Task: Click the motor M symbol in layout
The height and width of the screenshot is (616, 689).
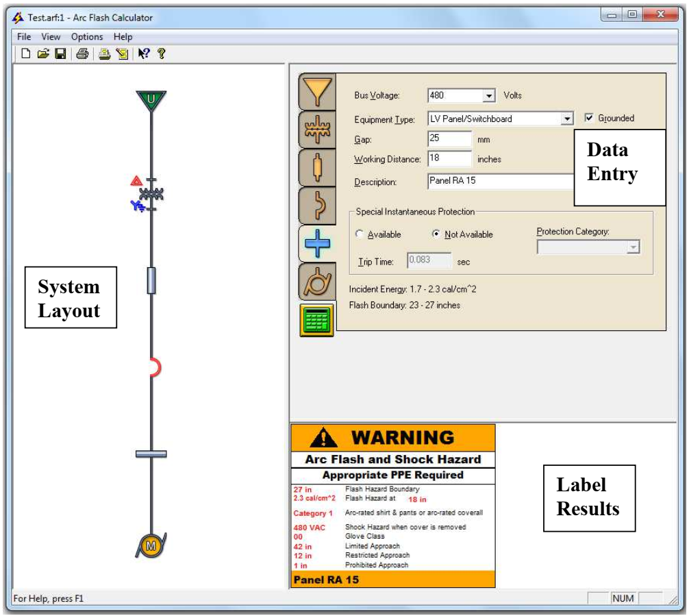Action: point(151,545)
